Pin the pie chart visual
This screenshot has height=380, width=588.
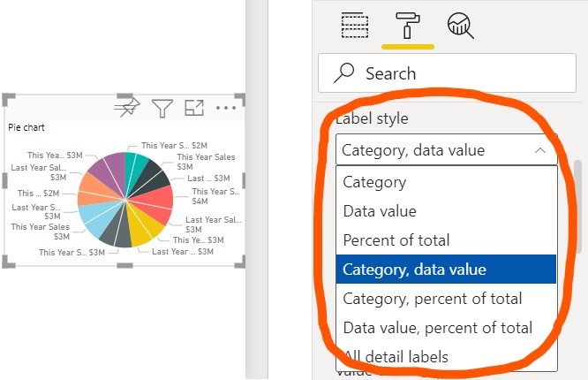(x=127, y=108)
